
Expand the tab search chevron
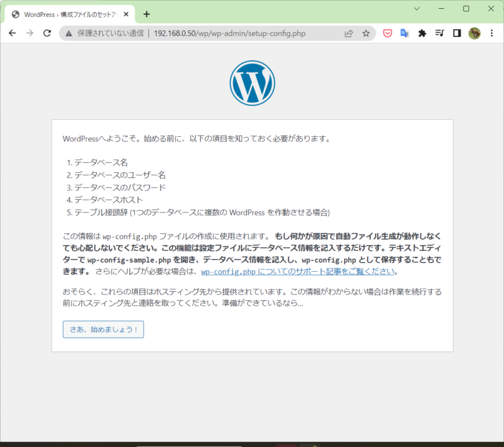tap(417, 9)
